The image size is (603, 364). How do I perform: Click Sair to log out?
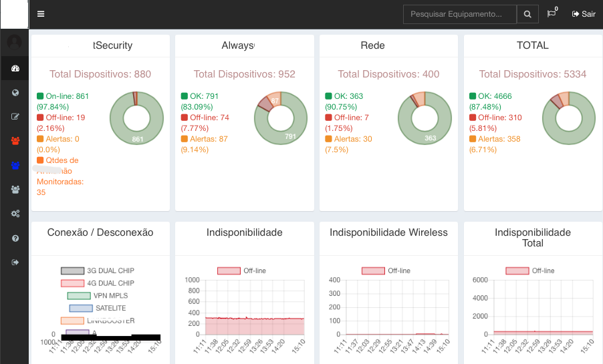click(583, 14)
